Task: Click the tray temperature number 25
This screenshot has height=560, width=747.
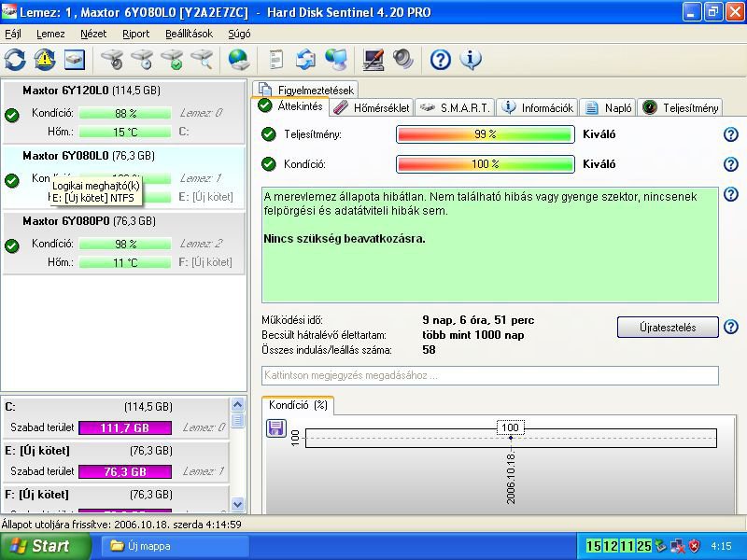Action: [643, 546]
